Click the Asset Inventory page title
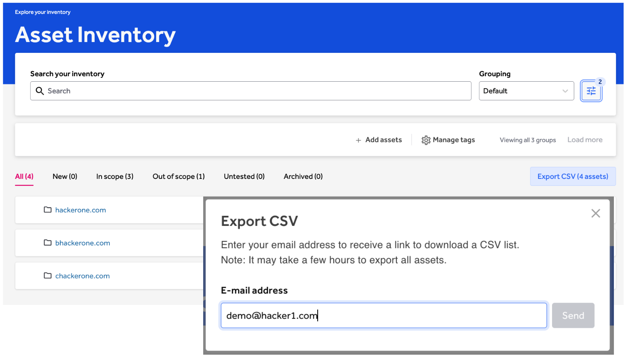This screenshot has width=626, height=364. [95, 35]
